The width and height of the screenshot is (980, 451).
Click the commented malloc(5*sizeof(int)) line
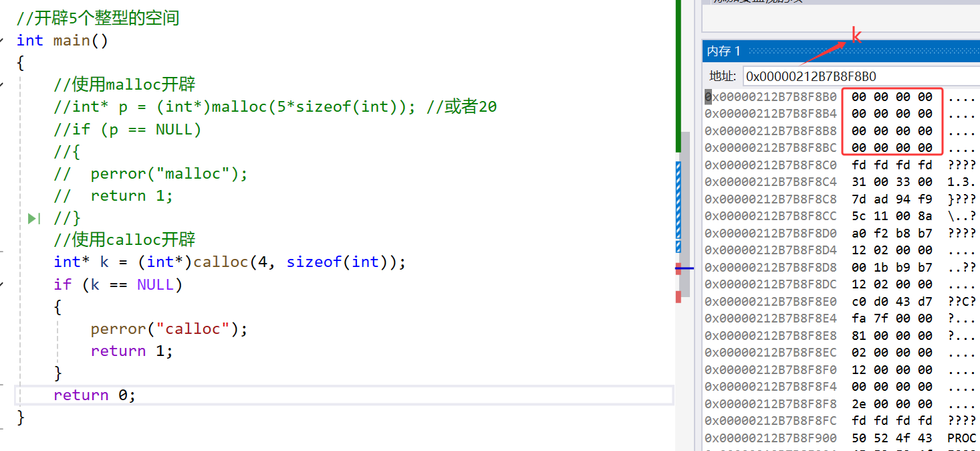click(275, 106)
